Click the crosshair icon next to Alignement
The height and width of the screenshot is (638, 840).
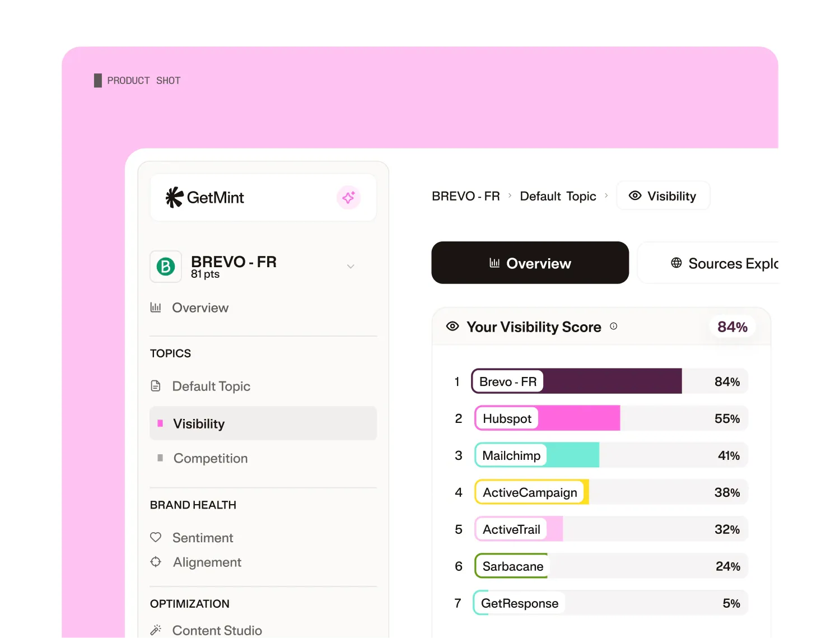[x=156, y=562]
